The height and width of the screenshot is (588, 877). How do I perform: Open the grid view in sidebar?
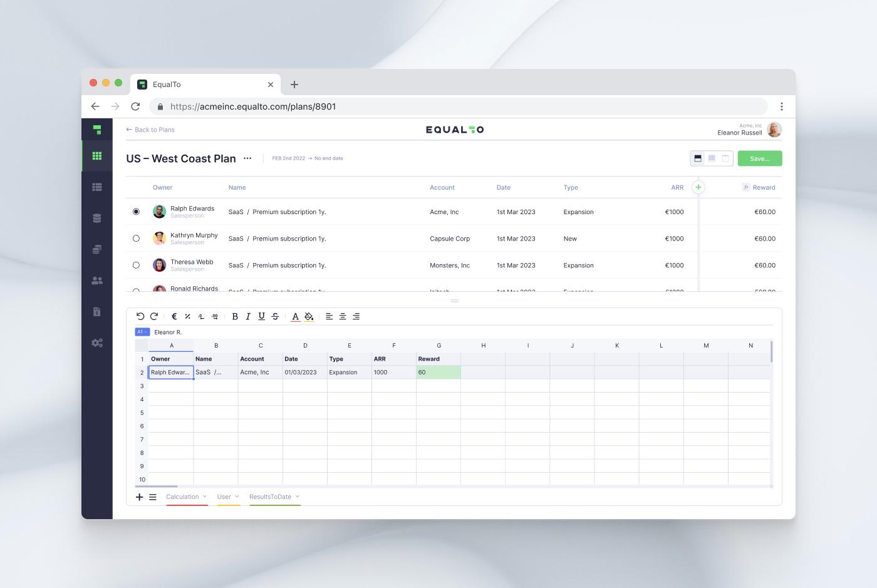[x=97, y=156]
